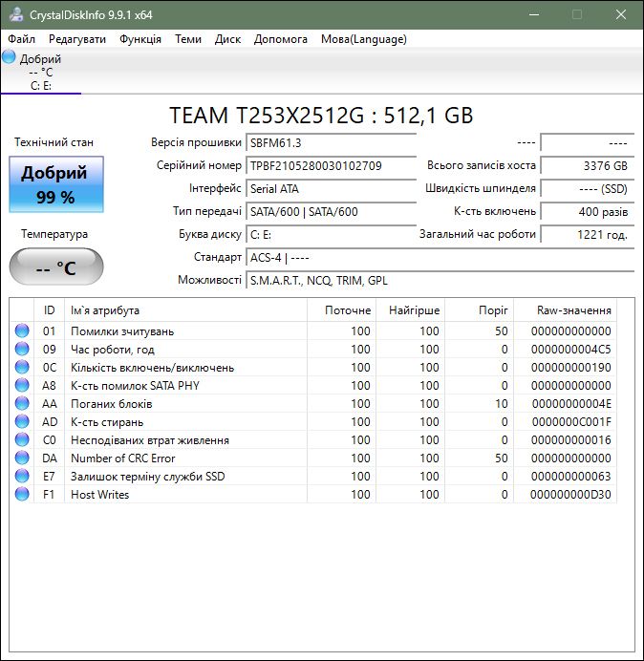Open the Файл menu

tap(21, 39)
